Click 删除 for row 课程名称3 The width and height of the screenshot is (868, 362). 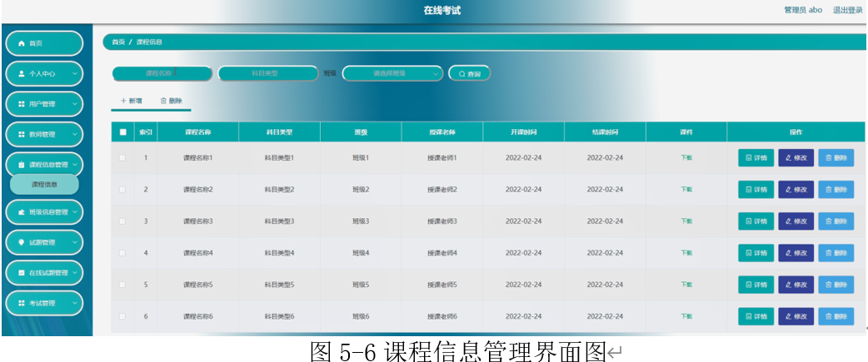tap(836, 221)
